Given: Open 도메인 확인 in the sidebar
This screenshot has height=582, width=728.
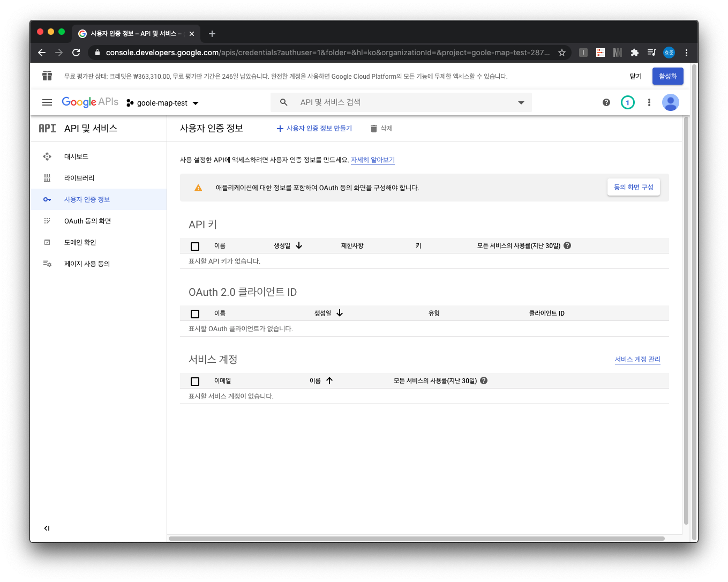Looking at the screenshot, I should click(99, 242).
